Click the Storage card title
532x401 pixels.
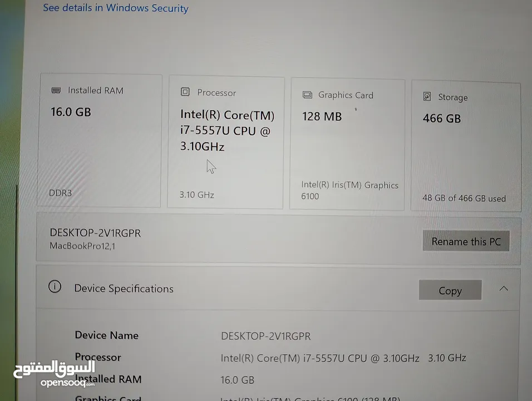point(452,97)
